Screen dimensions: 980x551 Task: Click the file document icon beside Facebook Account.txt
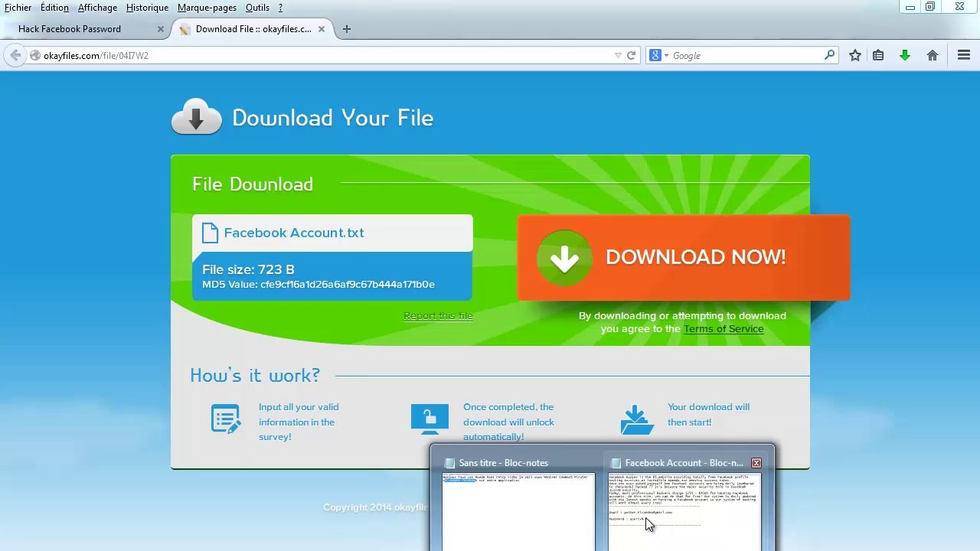(x=210, y=233)
